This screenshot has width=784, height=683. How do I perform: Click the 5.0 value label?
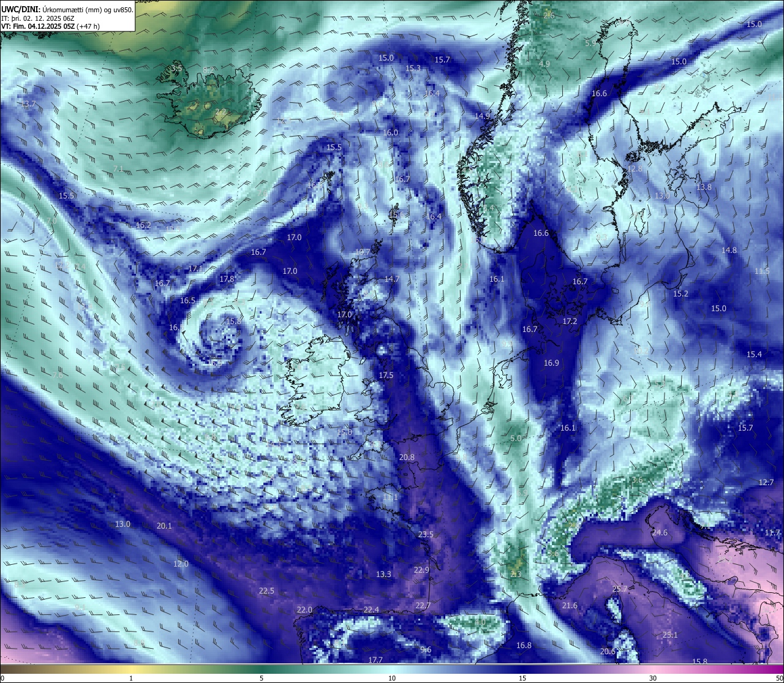pyautogui.click(x=516, y=439)
